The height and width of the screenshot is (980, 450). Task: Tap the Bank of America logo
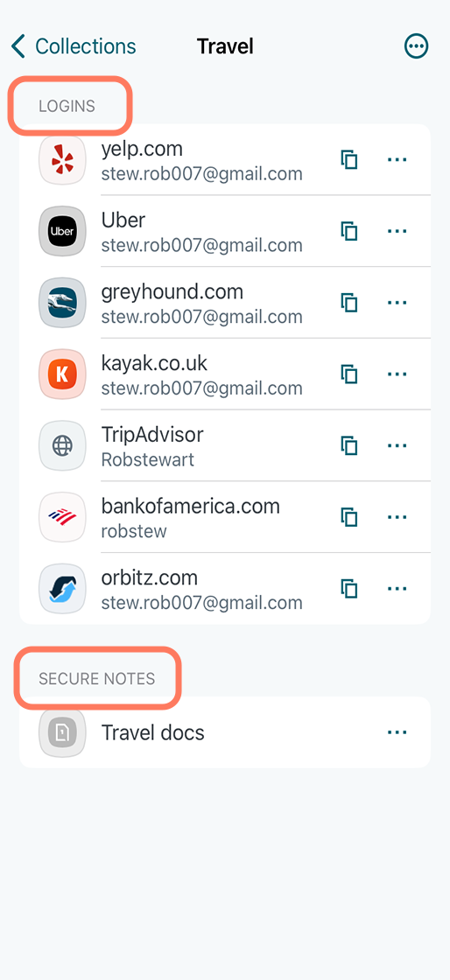[x=62, y=517]
